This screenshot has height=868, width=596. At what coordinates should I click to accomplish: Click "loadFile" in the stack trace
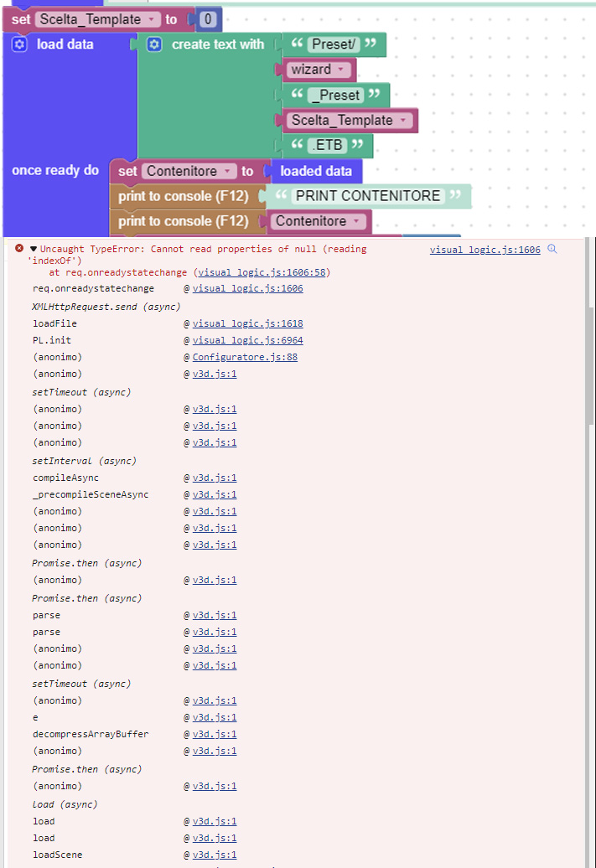point(54,323)
